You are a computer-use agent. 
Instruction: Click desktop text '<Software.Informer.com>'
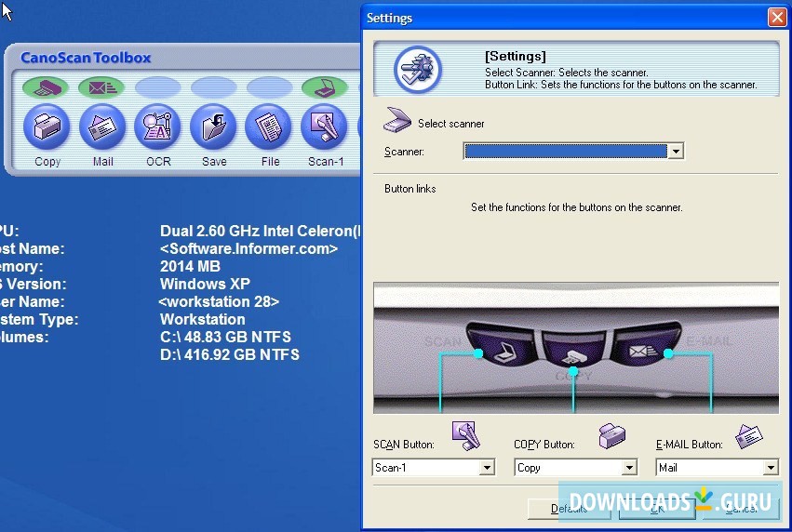249,248
